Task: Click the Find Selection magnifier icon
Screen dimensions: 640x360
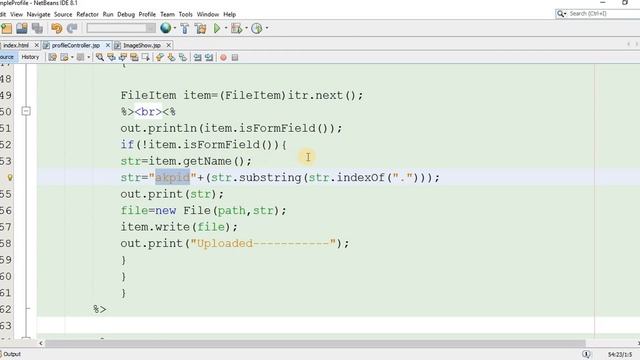Action: coord(100,57)
